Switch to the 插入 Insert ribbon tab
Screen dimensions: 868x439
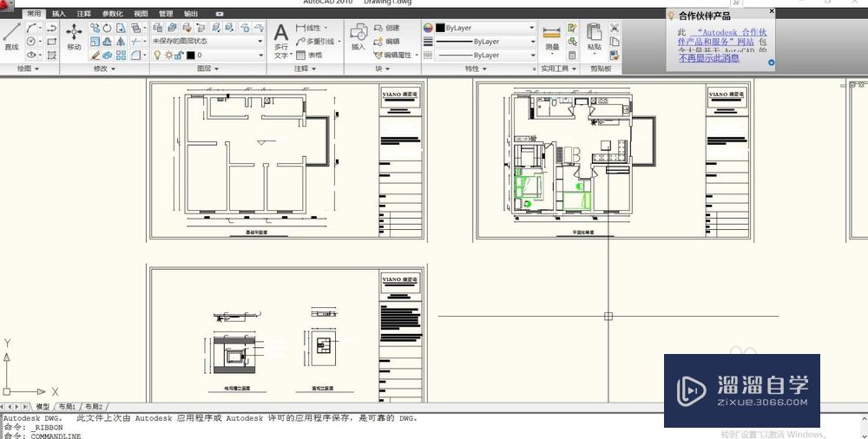click(59, 13)
